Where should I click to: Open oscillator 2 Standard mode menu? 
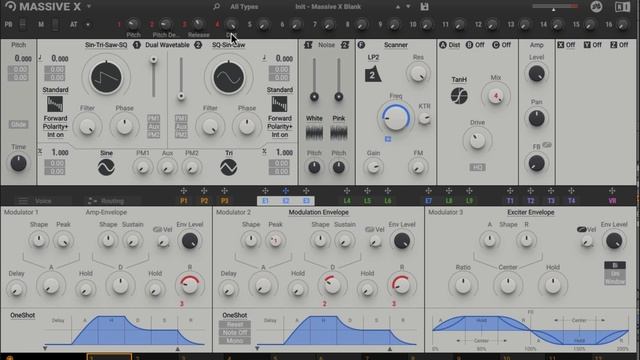(x=280, y=90)
